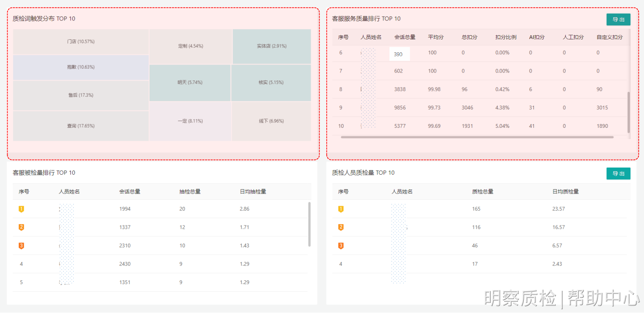The image size is (644, 313).
Task: Click 平均分 value 99.98 in row 8
Action: [x=434, y=89]
